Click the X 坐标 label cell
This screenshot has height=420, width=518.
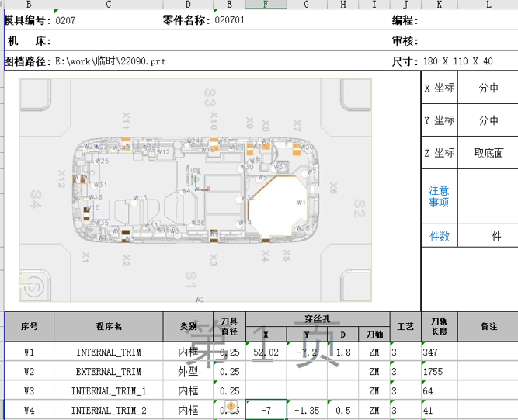[440, 88]
